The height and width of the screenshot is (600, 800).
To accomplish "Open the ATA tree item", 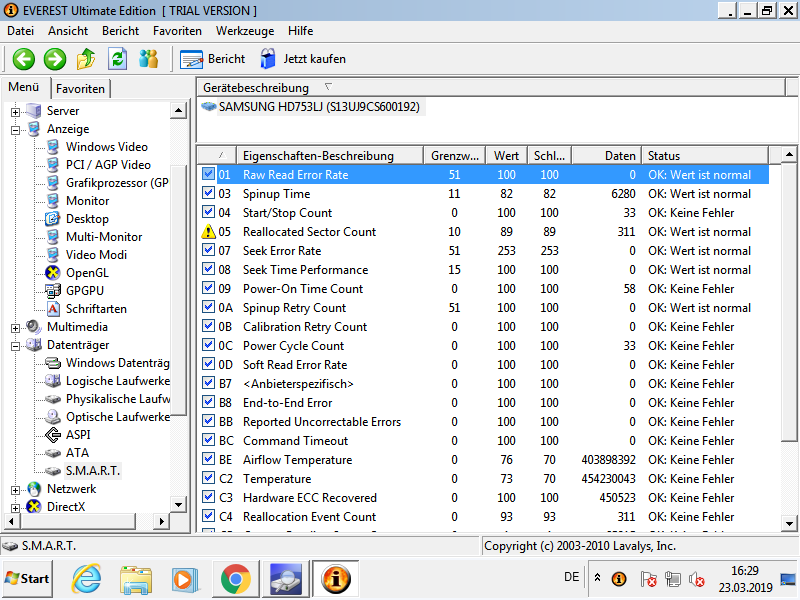I will click(x=77, y=453).
